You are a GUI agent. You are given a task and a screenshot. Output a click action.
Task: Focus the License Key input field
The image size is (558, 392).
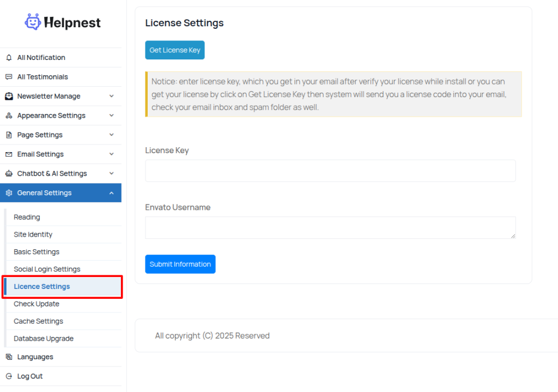[330, 171]
